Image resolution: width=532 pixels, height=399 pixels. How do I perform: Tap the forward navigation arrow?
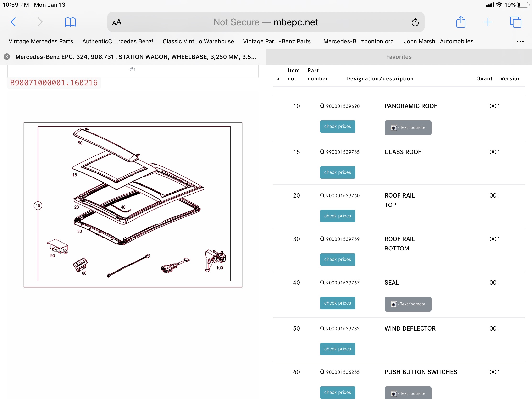coord(40,22)
